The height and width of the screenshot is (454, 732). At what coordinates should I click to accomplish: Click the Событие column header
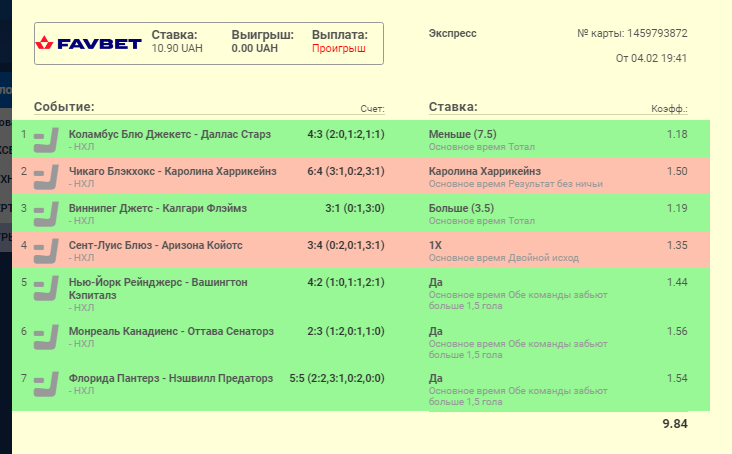[64, 107]
